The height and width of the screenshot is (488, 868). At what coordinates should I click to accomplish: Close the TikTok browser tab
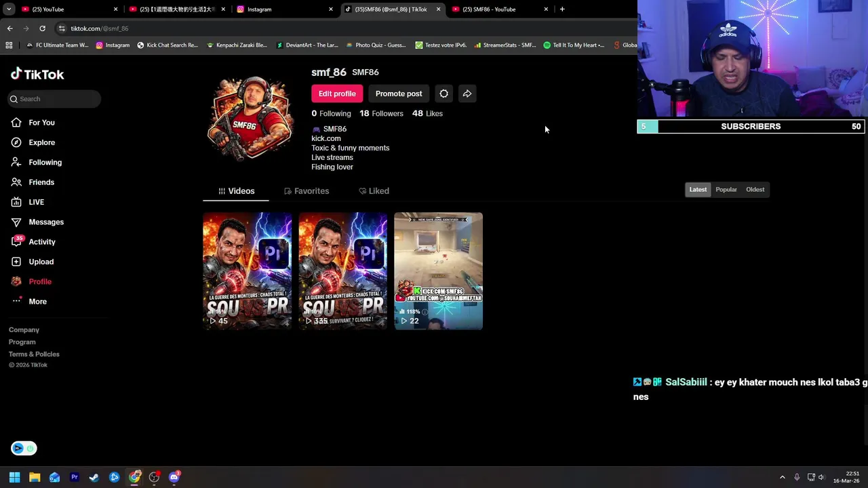(x=438, y=9)
